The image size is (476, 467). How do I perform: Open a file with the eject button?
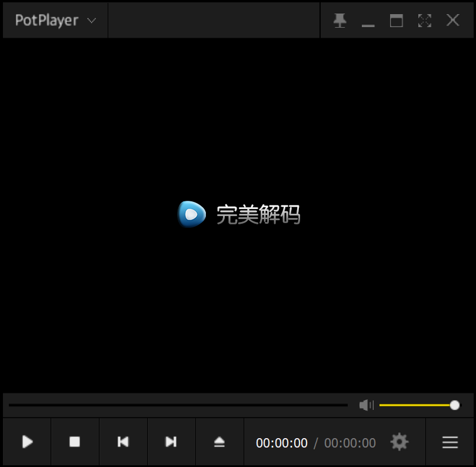coord(219,442)
